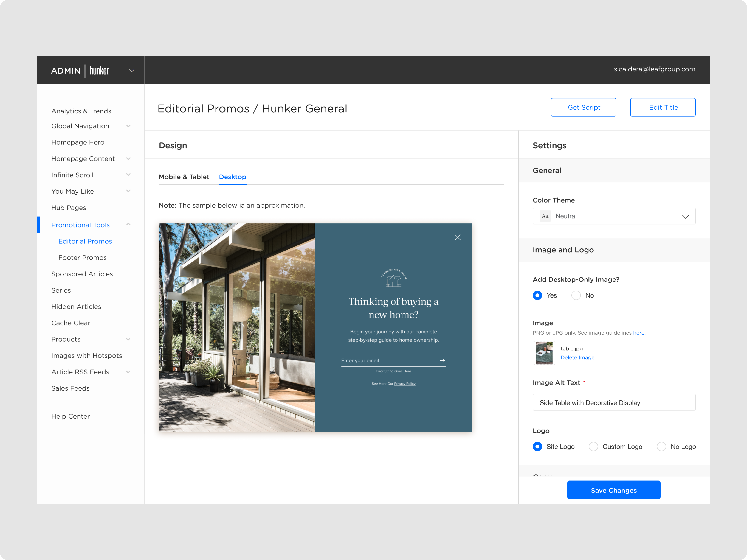Collapse the Promotional Tools section chevron
The width and height of the screenshot is (747, 560).
(x=128, y=225)
